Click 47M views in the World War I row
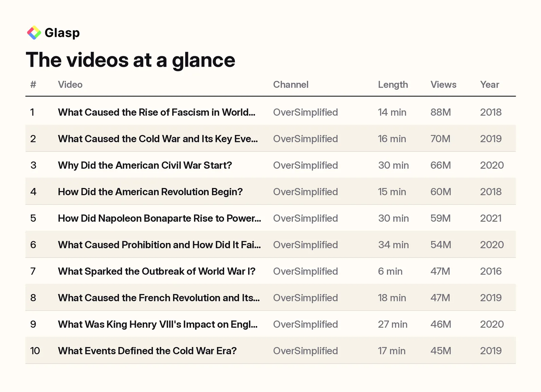541x392 pixels. point(440,271)
